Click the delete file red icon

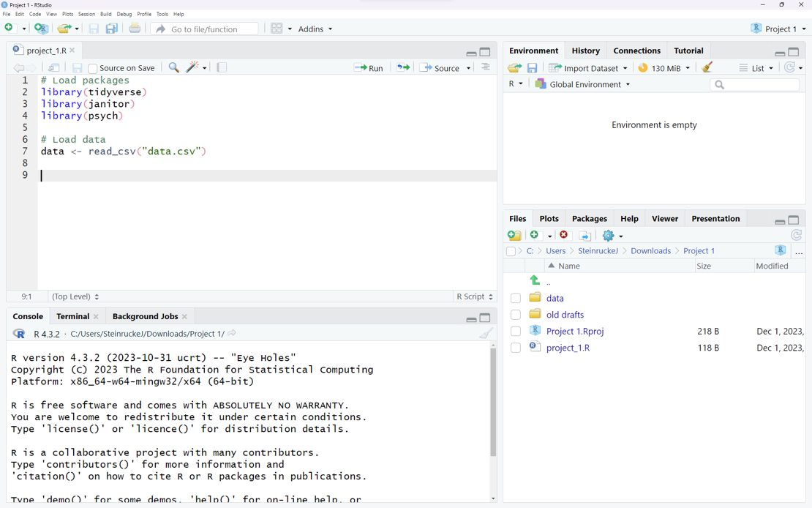coord(564,235)
